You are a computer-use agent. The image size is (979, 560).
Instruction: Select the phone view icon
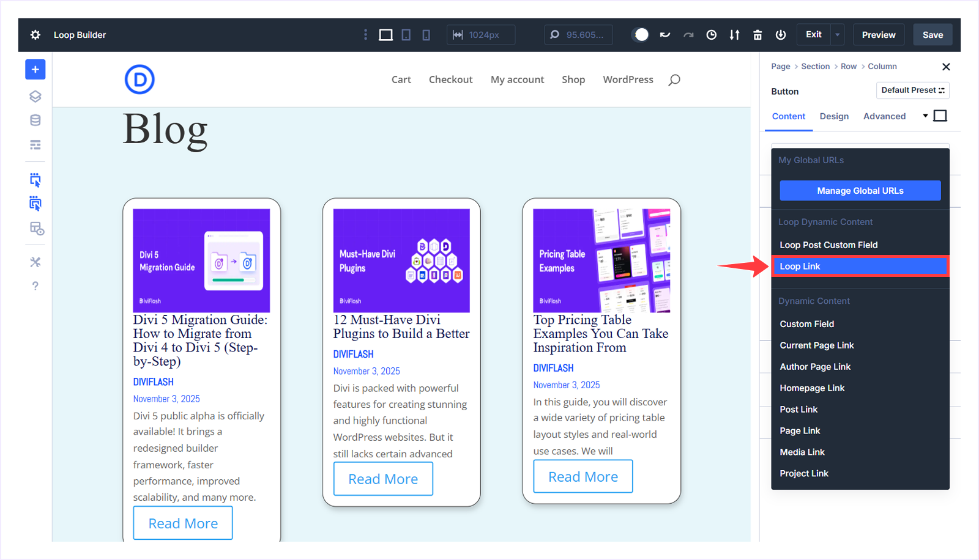pyautogui.click(x=426, y=35)
